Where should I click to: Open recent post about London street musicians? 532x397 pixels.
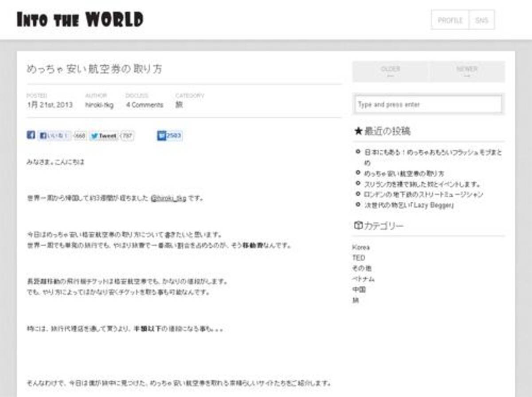(x=423, y=194)
